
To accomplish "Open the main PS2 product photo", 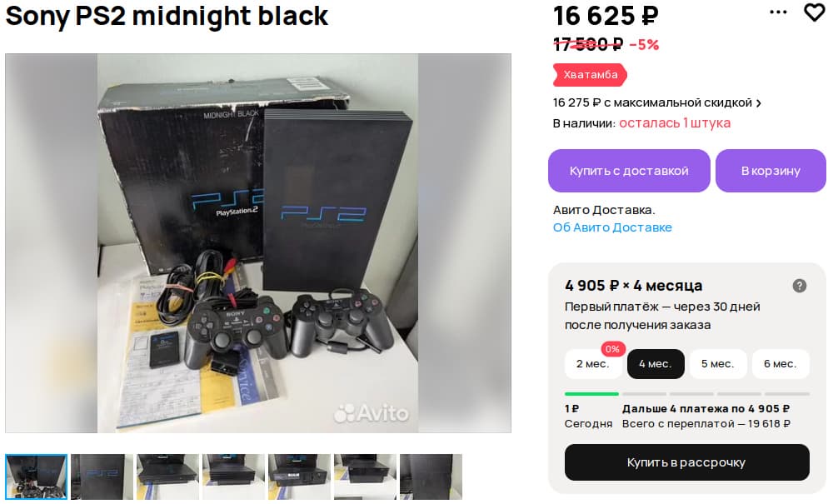I will tap(258, 243).
